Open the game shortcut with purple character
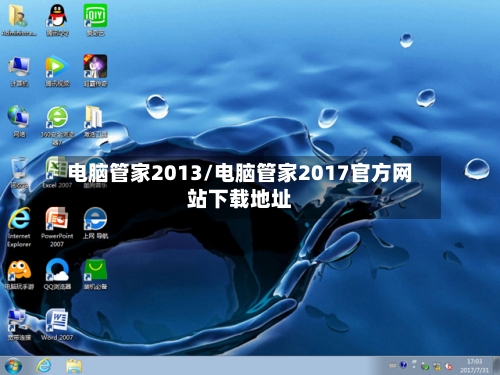 [95, 71]
